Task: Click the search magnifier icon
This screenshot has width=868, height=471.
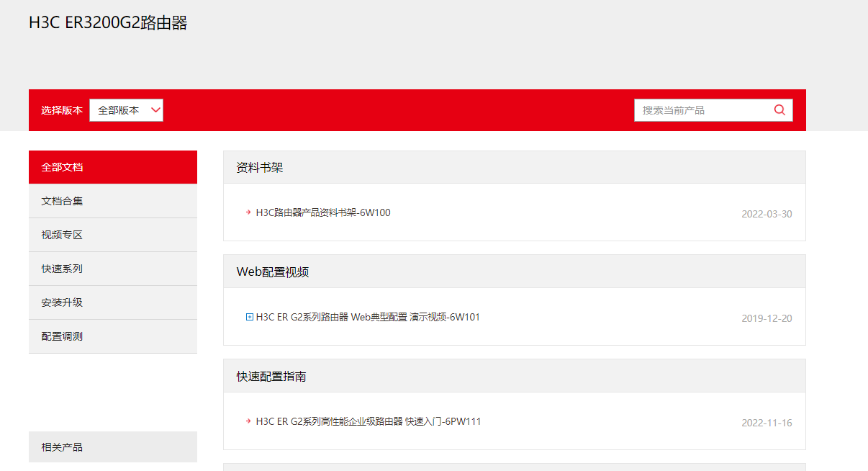Action: (779, 110)
